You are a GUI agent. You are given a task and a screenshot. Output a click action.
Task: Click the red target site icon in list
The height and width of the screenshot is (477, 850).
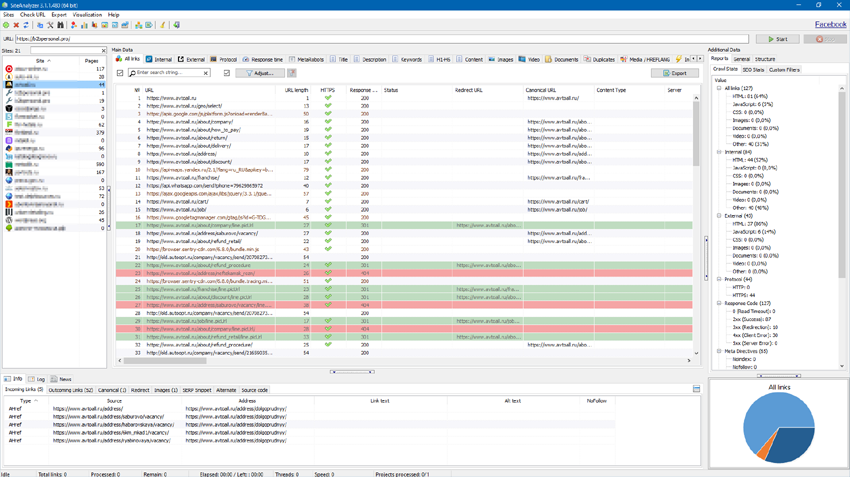pos(9,69)
